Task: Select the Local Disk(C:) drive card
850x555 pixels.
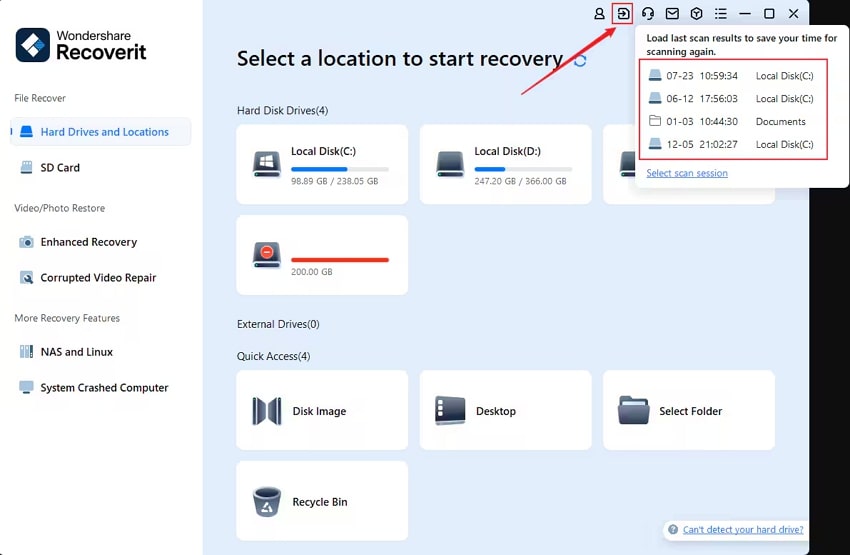Action: pyautogui.click(x=322, y=164)
